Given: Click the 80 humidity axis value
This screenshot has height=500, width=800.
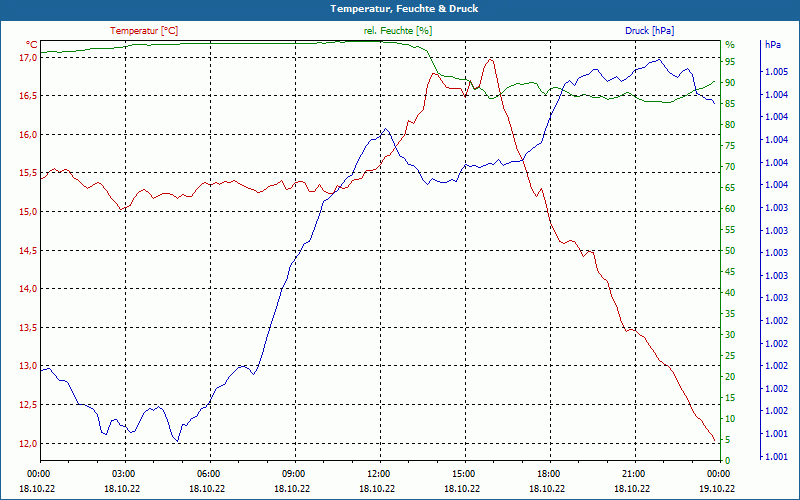Looking at the screenshot, I should [x=730, y=124].
